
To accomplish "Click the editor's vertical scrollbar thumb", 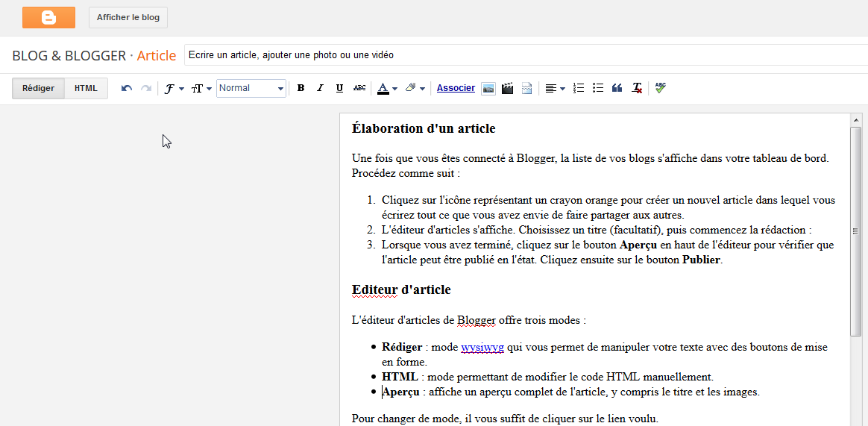I will 856,231.
